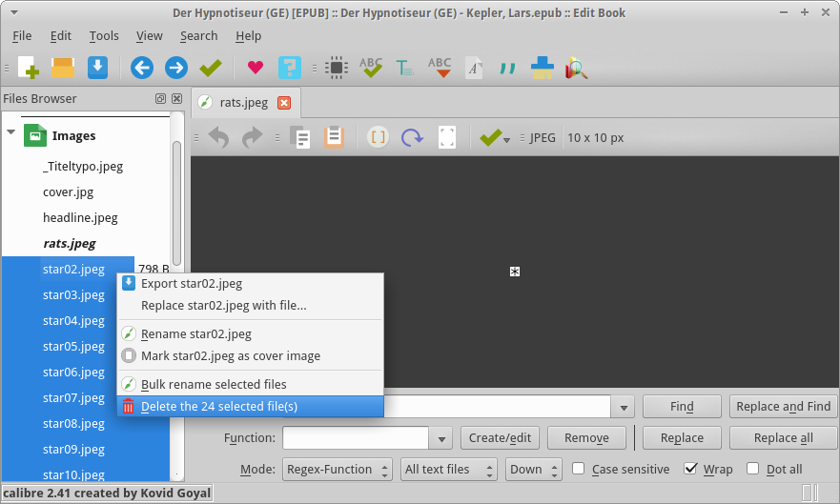Click the ABC red arrow icon
Image resolution: width=840 pixels, height=504 pixels.
[x=440, y=68]
